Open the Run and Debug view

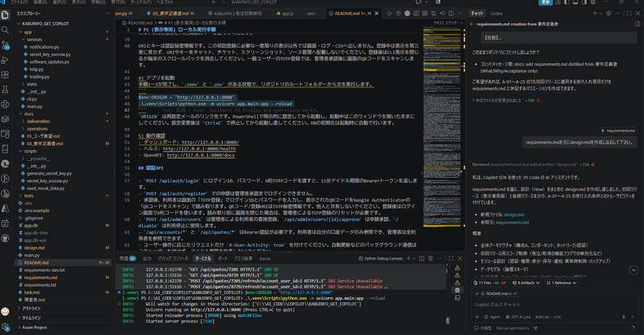[5, 60]
